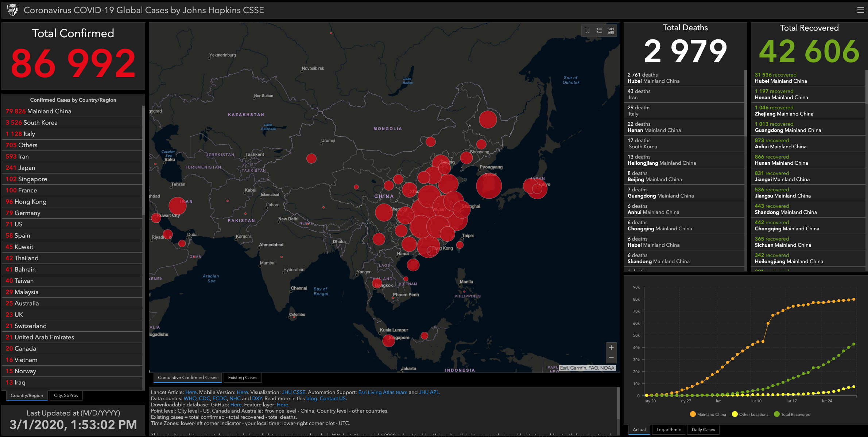
Task: Open the ECDC data source link
Action: (220, 398)
